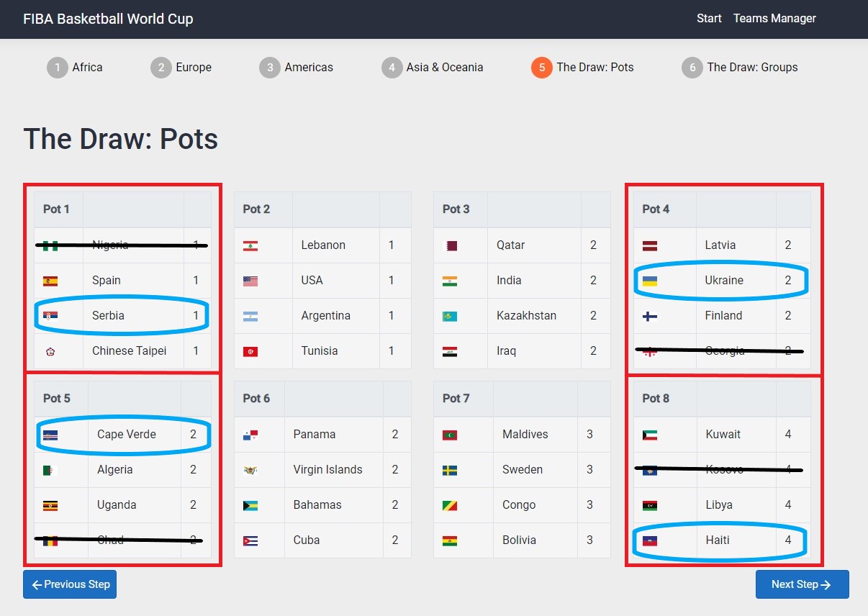Click the Spain flag icon
Screen dimensions: 868x616
coord(50,281)
